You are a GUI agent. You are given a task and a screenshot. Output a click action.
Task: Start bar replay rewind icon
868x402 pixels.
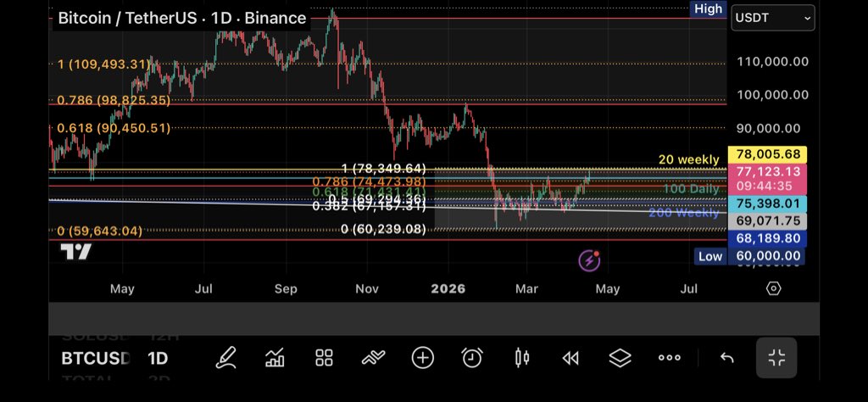(570, 358)
